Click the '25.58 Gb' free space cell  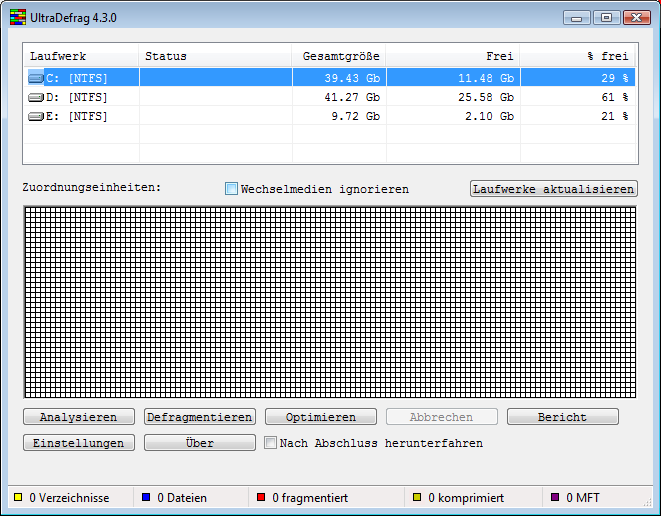(x=454, y=97)
